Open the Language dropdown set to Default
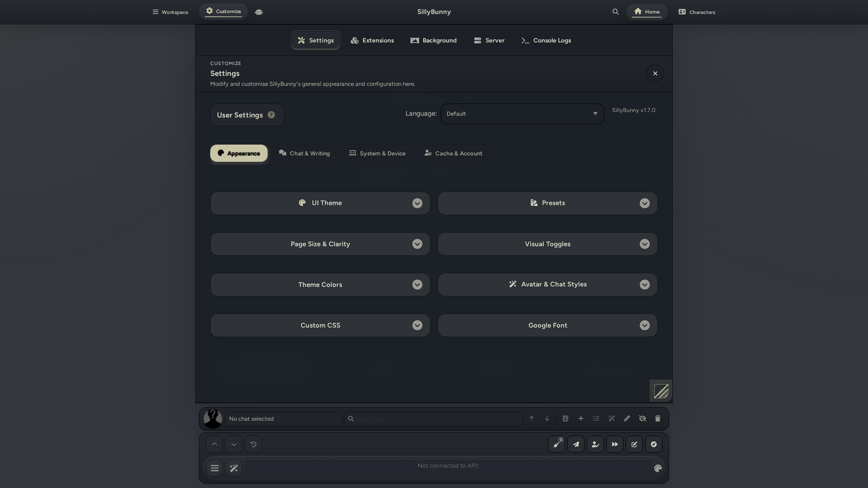 click(x=522, y=114)
